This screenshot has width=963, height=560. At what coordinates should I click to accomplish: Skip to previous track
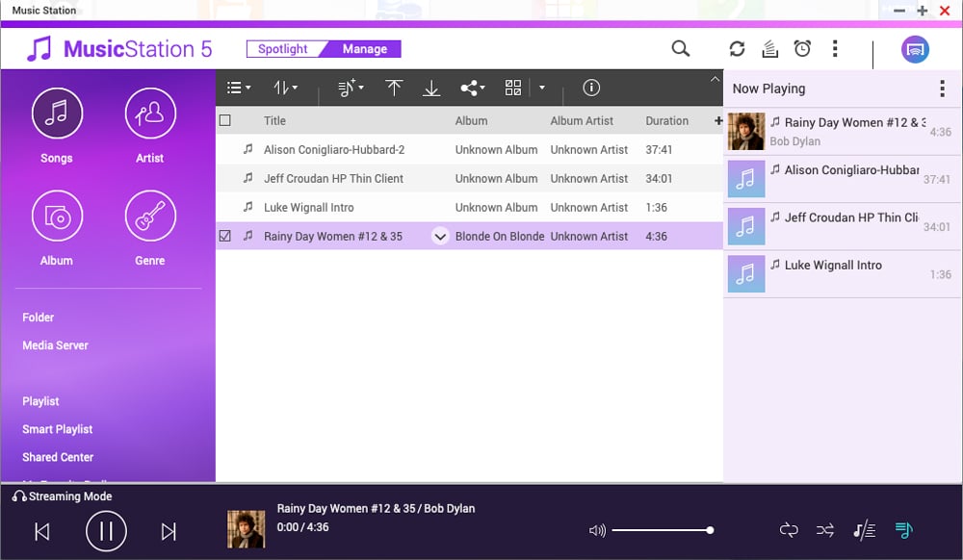[41, 531]
